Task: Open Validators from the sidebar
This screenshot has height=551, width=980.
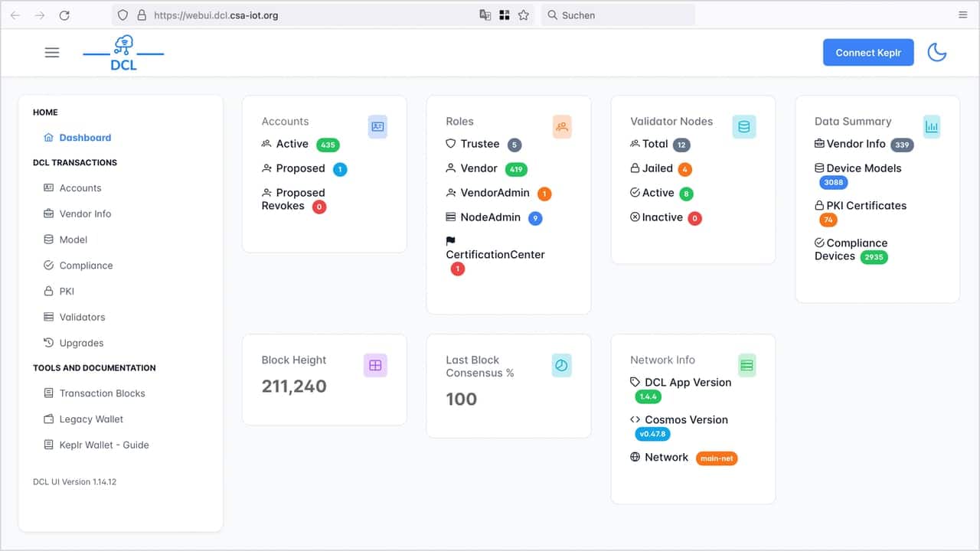Action: coord(82,317)
